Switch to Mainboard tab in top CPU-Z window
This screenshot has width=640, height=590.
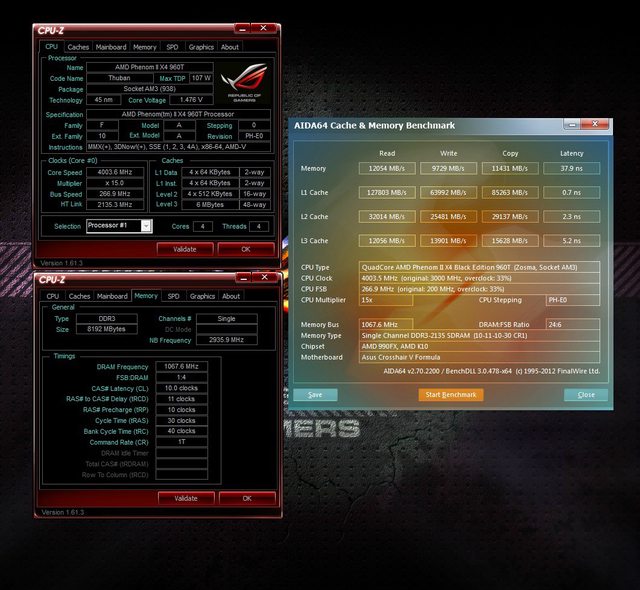click(111, 47)
